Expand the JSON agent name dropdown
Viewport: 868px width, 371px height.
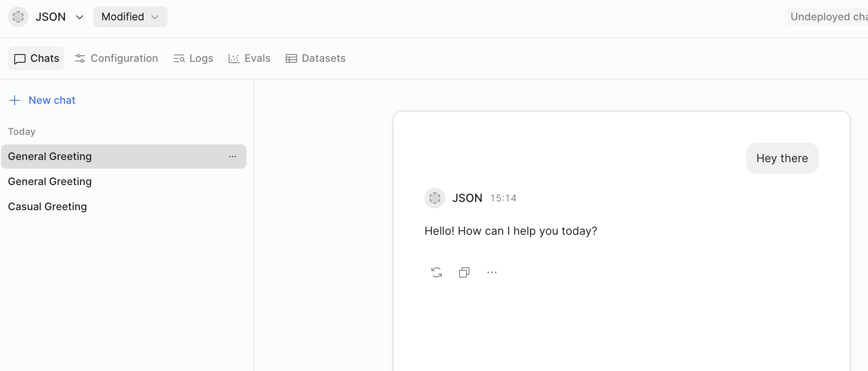pyautogui.click(x=79, y=17)
